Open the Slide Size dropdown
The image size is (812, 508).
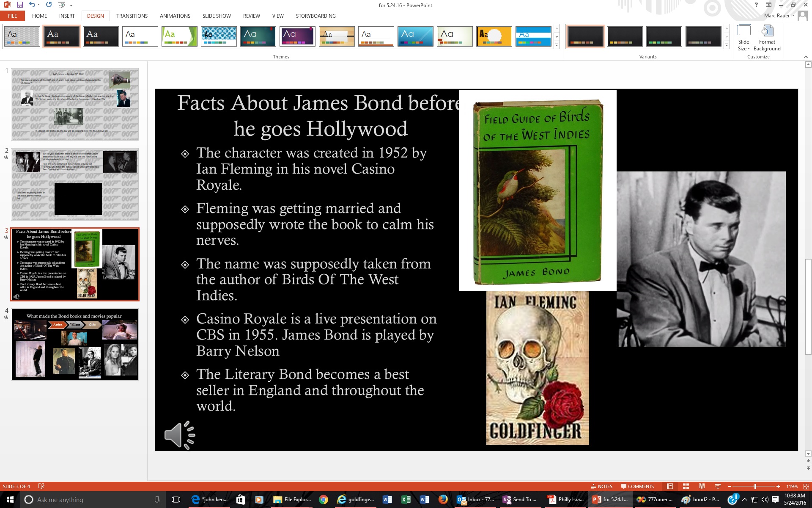743,38
